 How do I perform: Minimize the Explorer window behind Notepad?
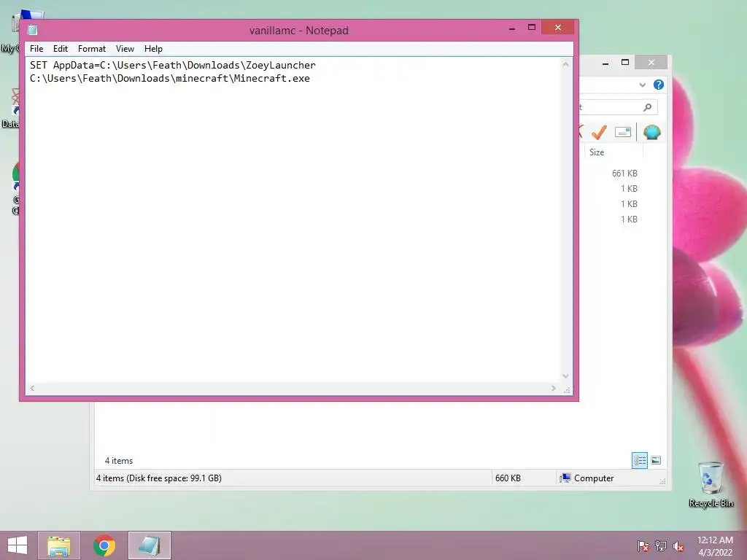pyautogui.click(x=605, y=63)
